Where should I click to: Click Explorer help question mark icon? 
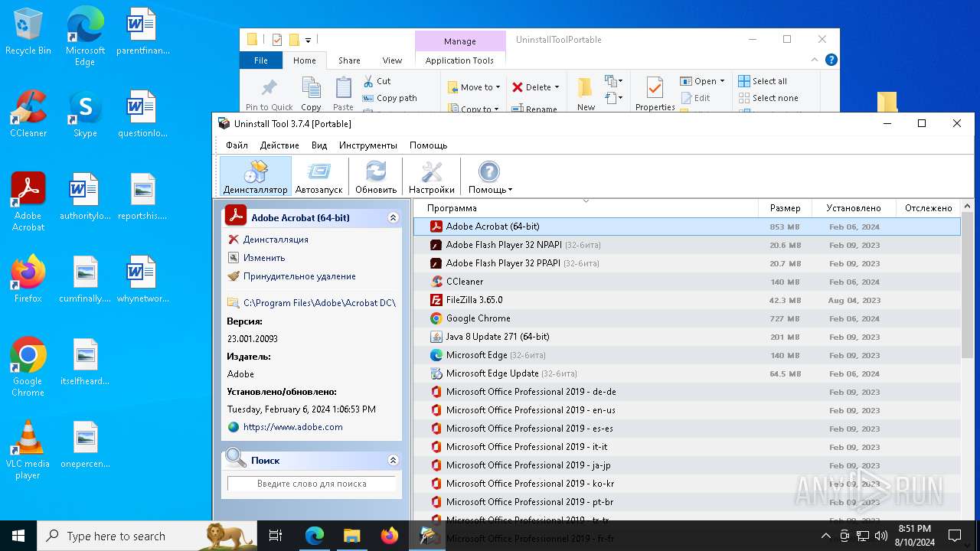tap(831, 60)
